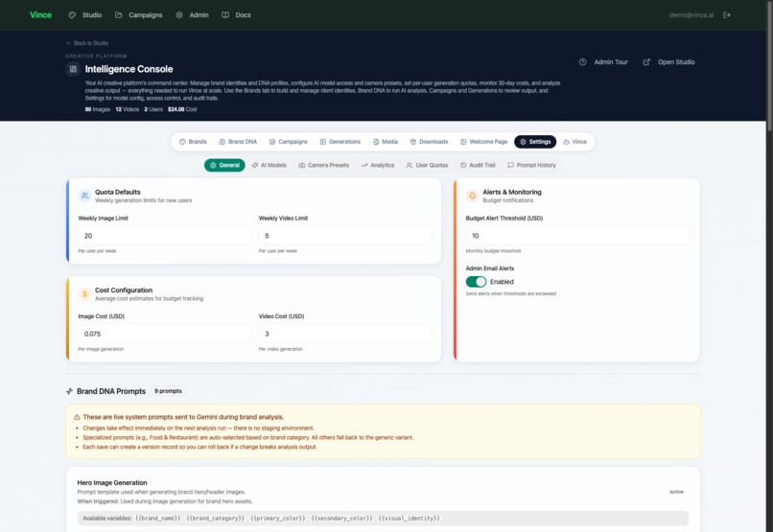Toggle the Admin Email Alerts switch
Screen dimensions: 773x532
coord(477,281)
